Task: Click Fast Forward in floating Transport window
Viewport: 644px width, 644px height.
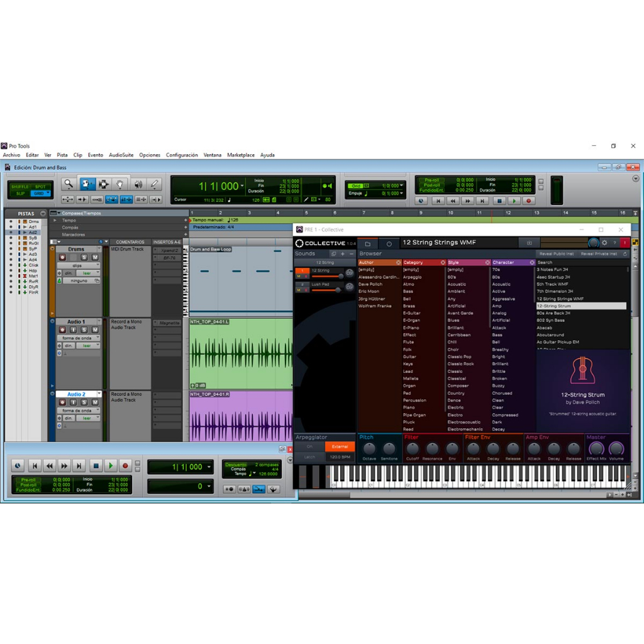Action: pyautogui.click(x=65, y=466)
